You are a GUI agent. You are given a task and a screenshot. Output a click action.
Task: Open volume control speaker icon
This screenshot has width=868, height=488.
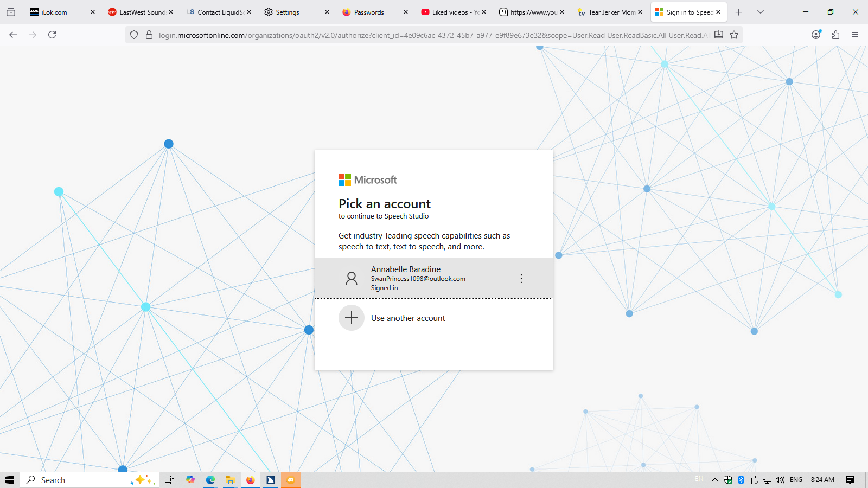coord(780,480)
